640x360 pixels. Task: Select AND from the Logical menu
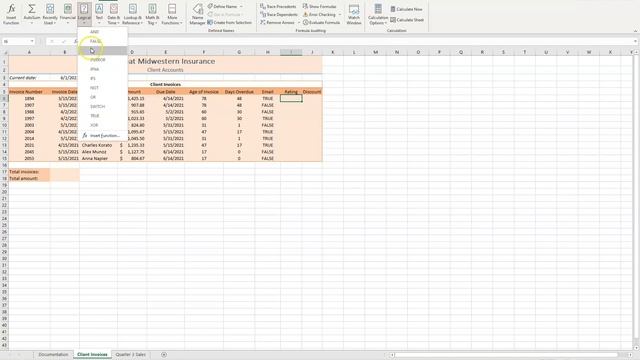pyautogui.click(x=102, y=32)
